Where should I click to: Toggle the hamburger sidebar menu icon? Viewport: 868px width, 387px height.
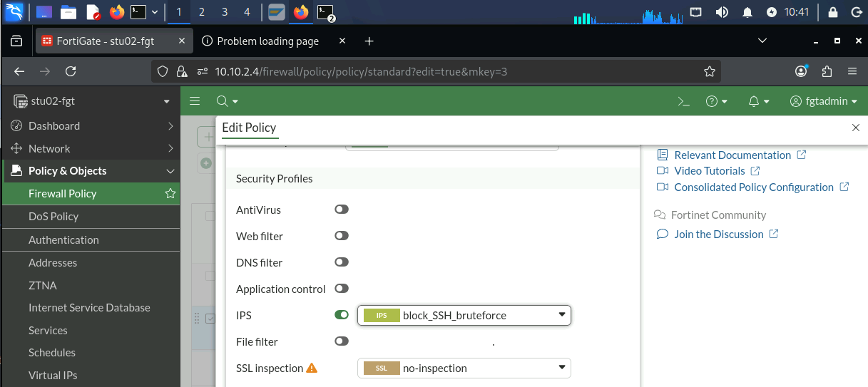pyautogui.click(x=195, y=101)
